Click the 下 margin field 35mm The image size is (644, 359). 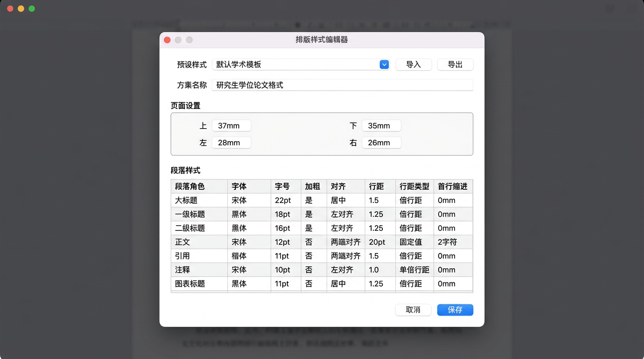381,126
